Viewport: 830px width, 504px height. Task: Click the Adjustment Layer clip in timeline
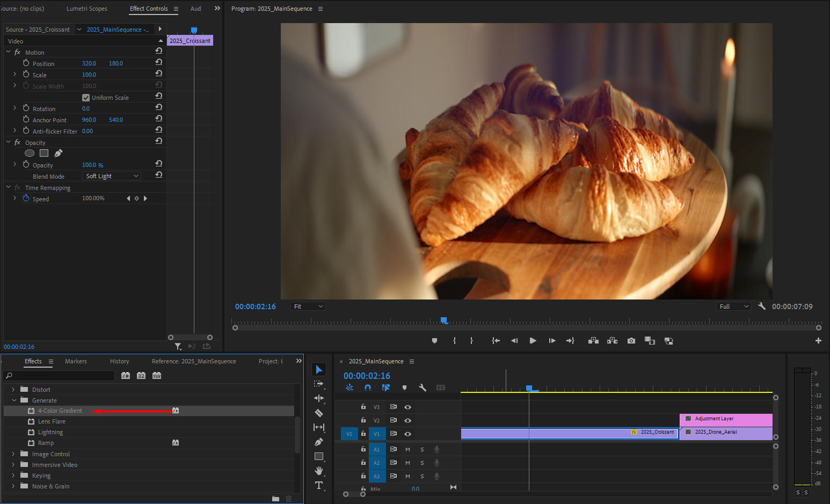[x=725, y=419]
